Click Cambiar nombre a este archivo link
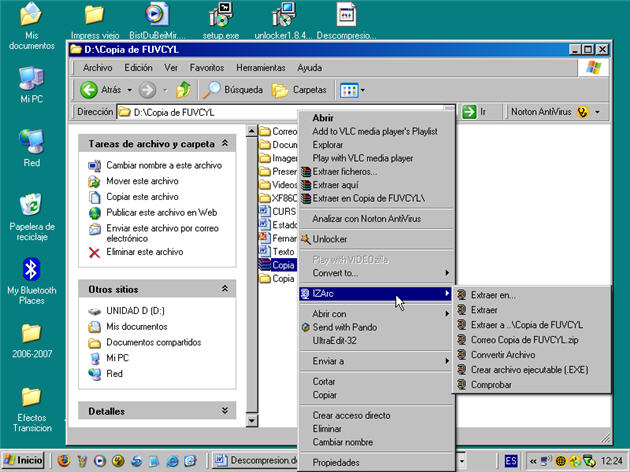Image resolution: width=630 pixels, height=472 pixels. pos(163,166)
